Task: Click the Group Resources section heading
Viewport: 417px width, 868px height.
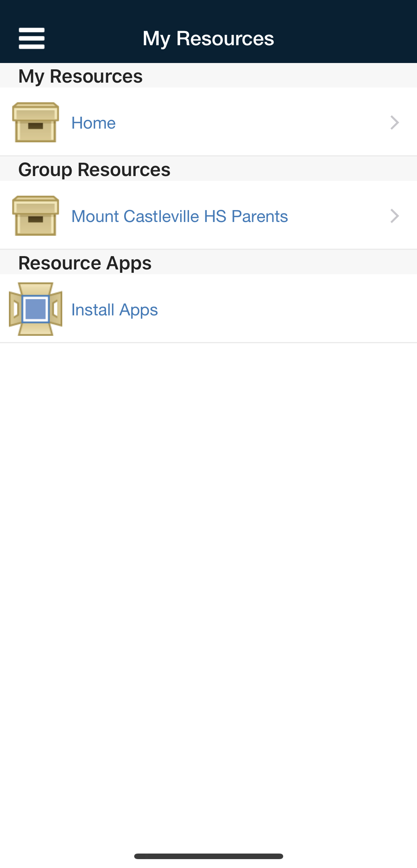Action: click(94, 170)
